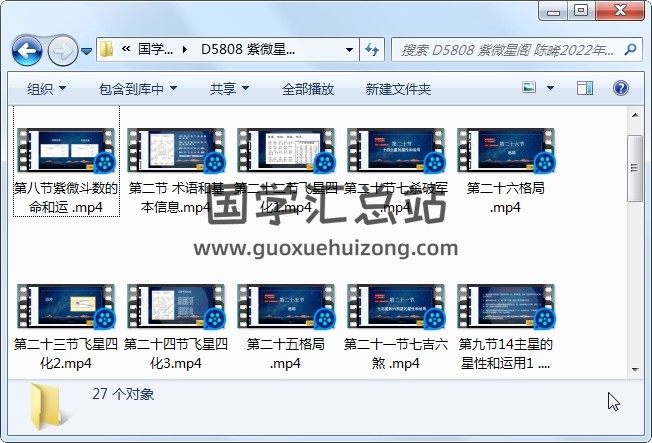652x443 pixels.
Task: Change view using the view icon
Action: [x=529, y=88]
